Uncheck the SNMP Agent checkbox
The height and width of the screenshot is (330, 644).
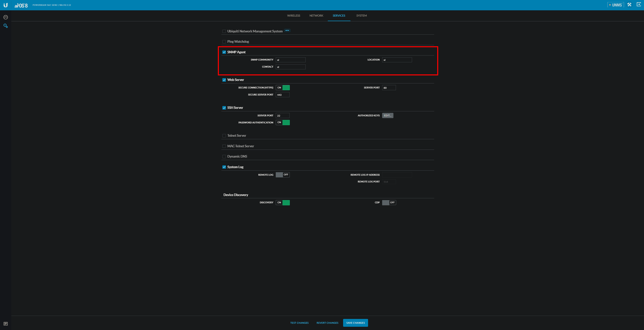click(x=224, y=52)
